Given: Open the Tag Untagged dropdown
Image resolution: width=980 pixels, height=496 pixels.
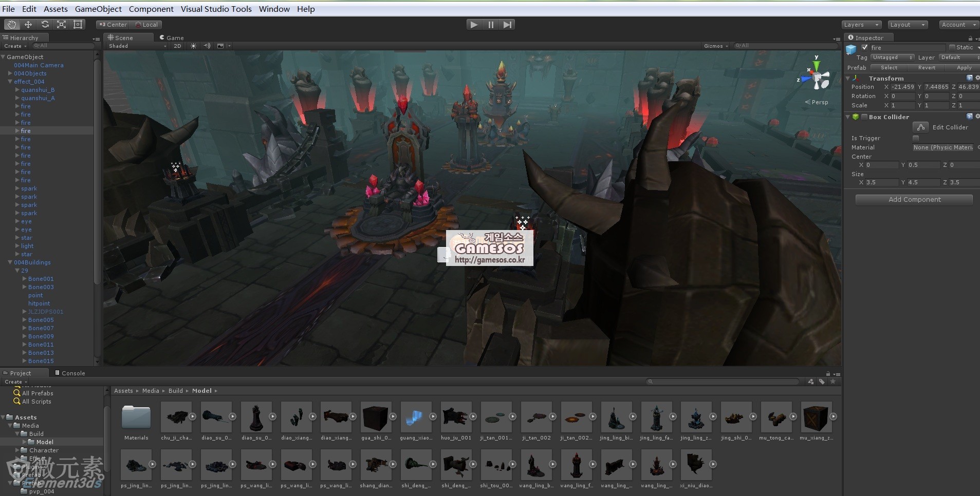Looking at the screenshot, I should [893, 58].
